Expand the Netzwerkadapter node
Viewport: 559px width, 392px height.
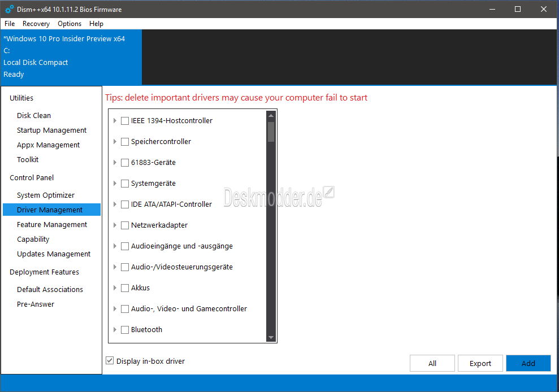coord(115,225)
